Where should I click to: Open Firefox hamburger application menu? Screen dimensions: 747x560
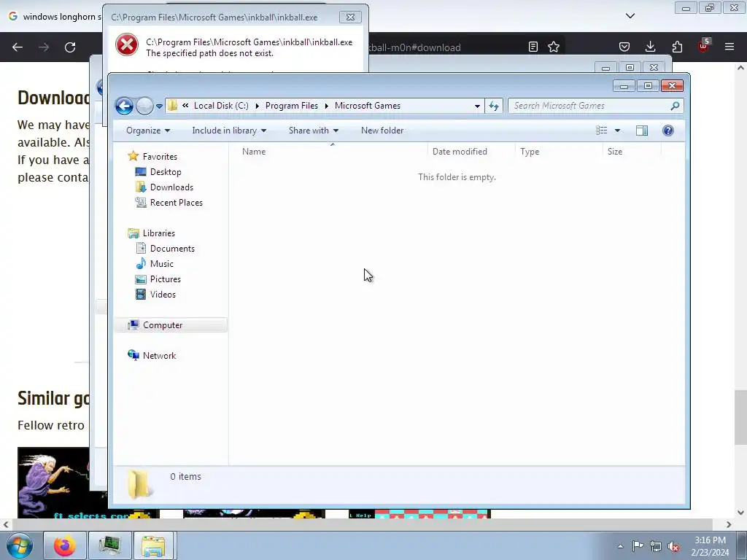[729, 47]
